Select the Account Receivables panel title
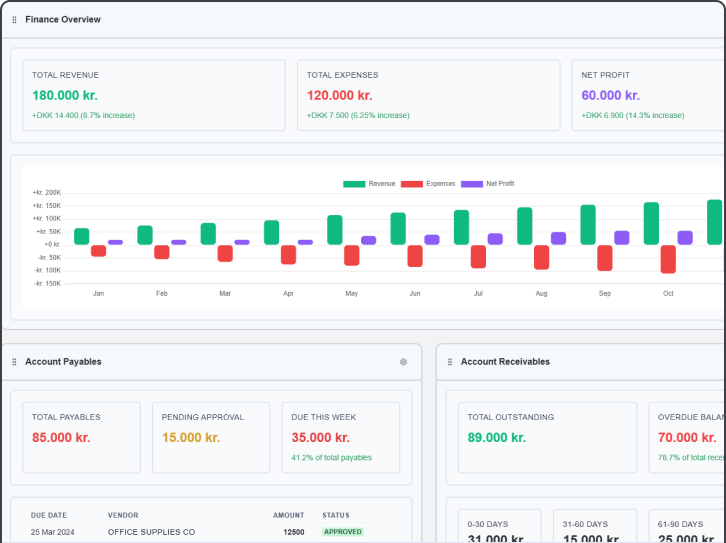Image resolution: width=726 pixels, height=543 pixels. pyautogui.click(x=505, y=362)
